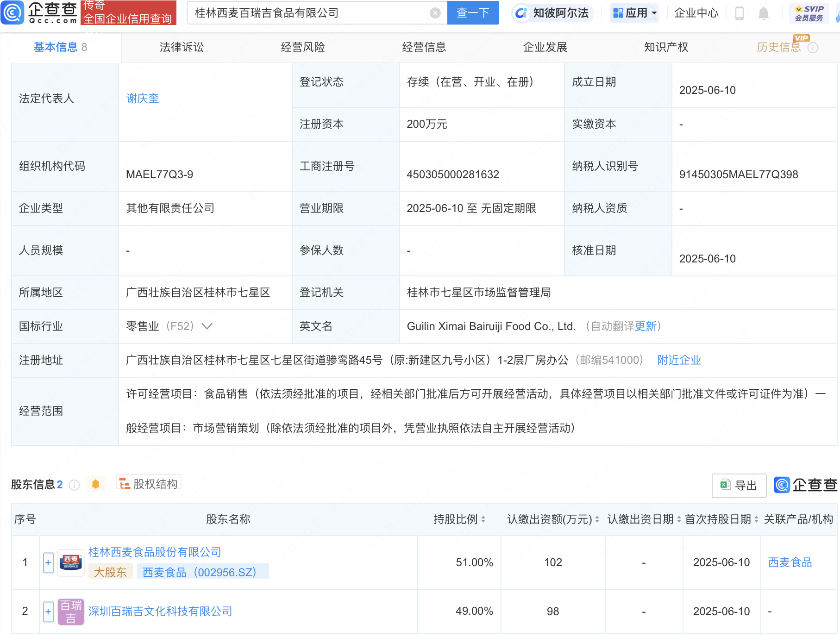Open the mobile phone app icon

click(x=740, y=13)
